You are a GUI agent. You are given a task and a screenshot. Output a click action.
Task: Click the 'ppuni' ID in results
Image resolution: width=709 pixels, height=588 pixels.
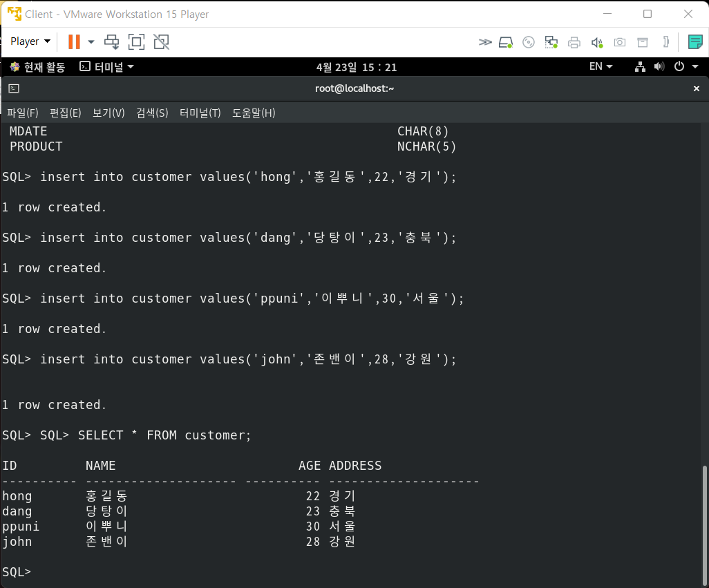coord(21,527)
